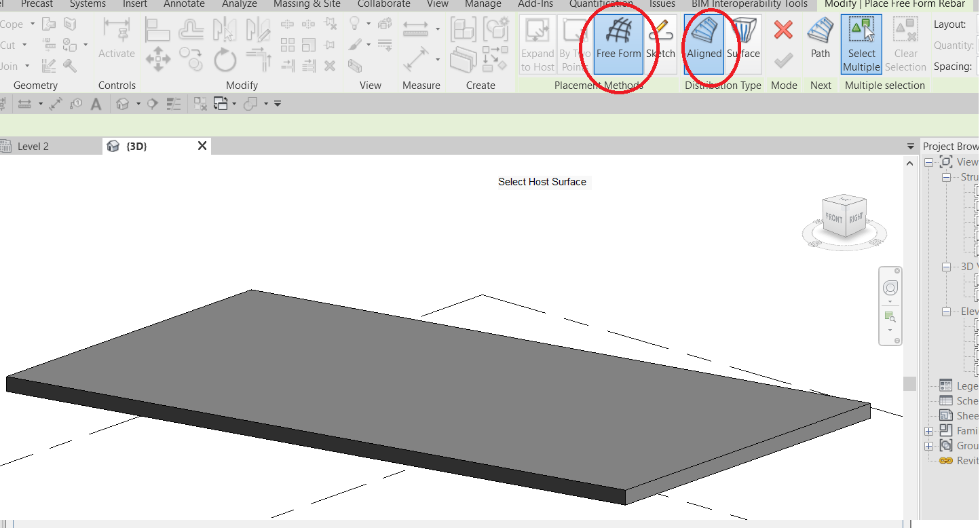Click the Next button

(821, 86)
